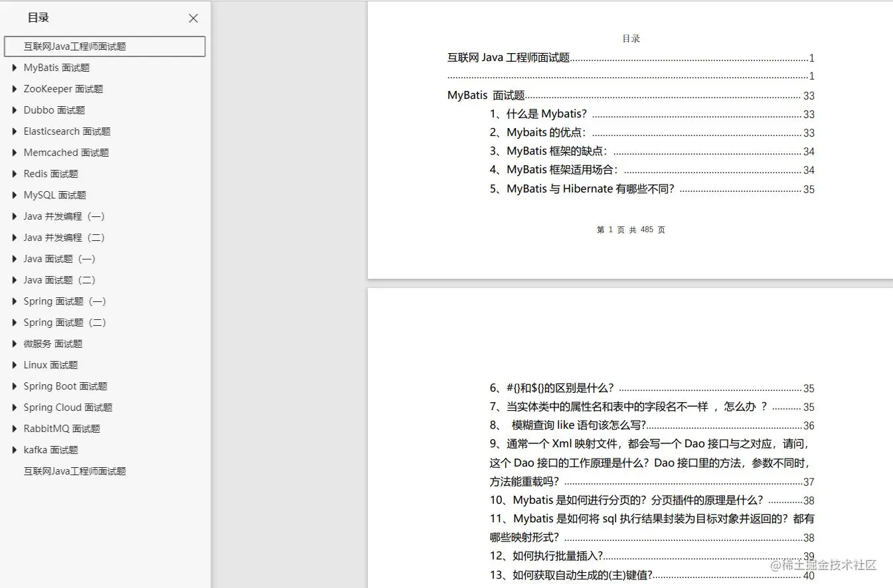Open ZooKeeper 面试题 in the outline
This screenshot has height=588, width=893.
coord(63,89)
